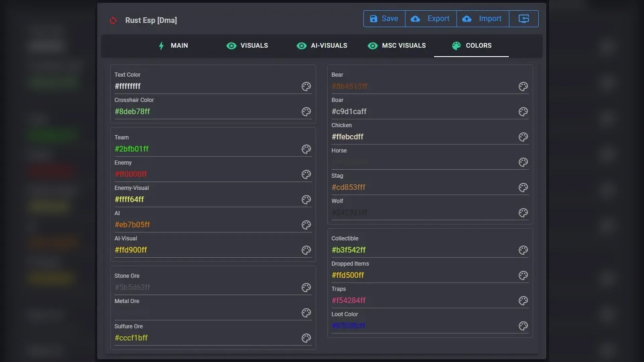This screenshot has width=644, height=362.
Task: Open palette picker for Traps color
Action: pos(523,301)
